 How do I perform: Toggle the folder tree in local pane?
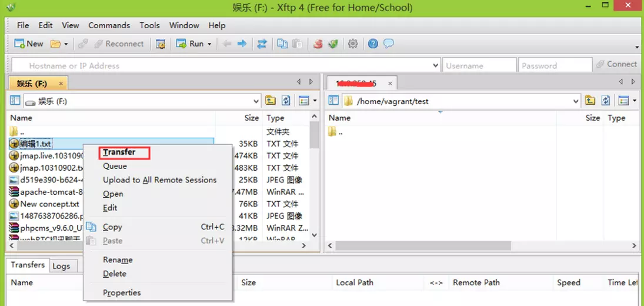click(15, 101)
